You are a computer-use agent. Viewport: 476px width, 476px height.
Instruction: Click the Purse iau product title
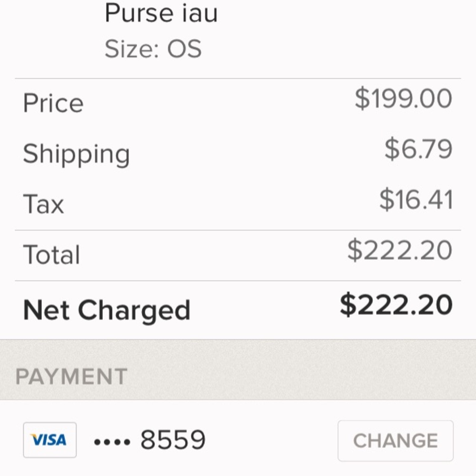click(x=162, y=13)
